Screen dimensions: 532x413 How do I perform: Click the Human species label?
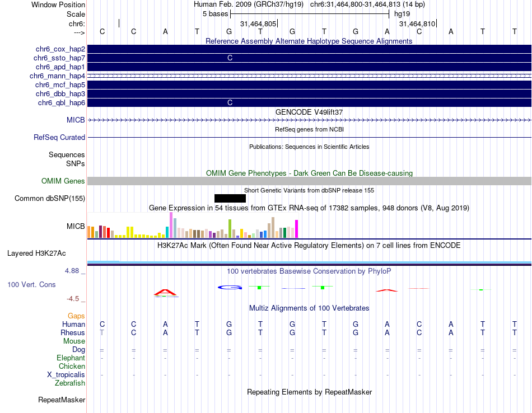[x=73, y=325]
